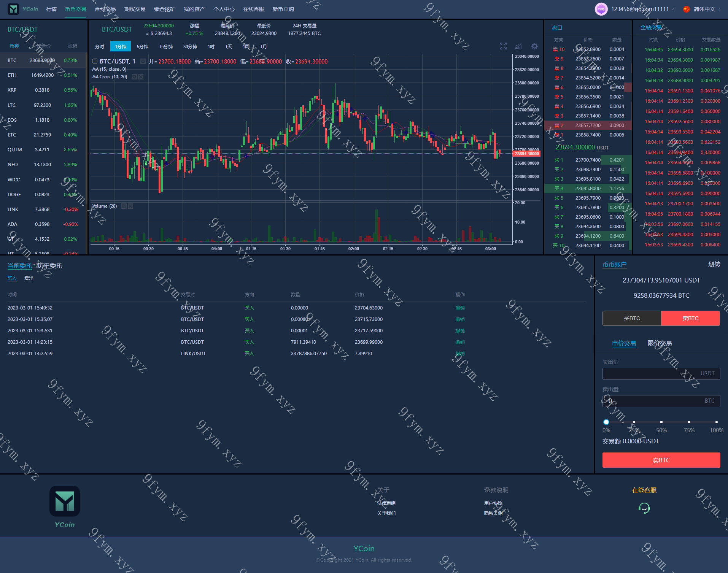Open 新币申购 page
The image size is (728, 573).
[283, 9]
